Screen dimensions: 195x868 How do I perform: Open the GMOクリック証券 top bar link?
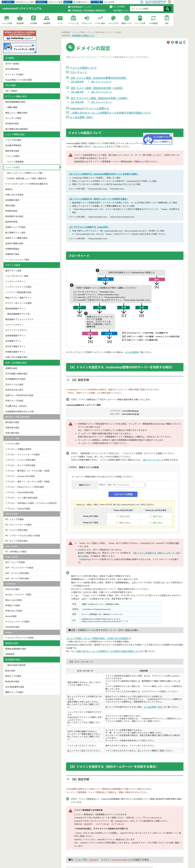click(x=55, y=2)
